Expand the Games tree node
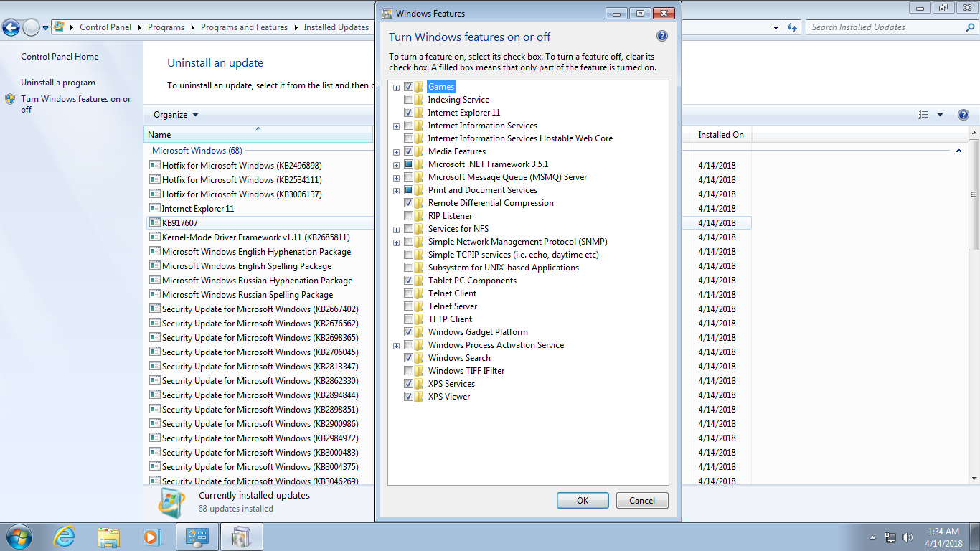This screenshot has width=980, height=551. pos(396,88)
